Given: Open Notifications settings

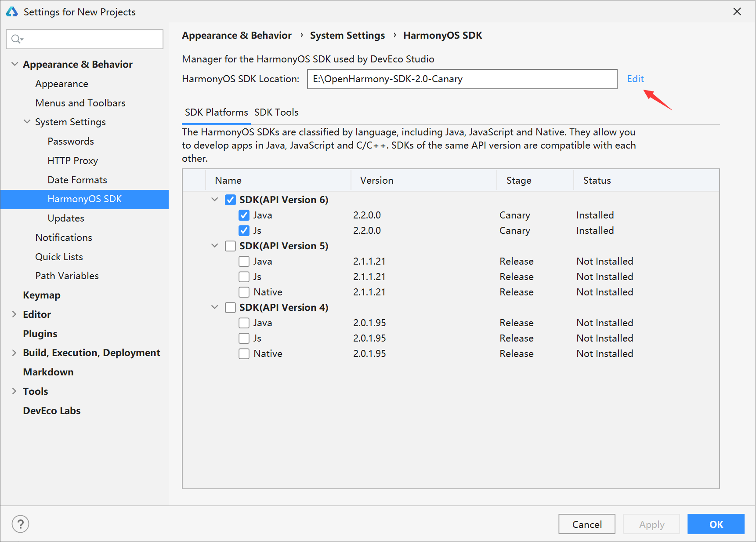Looking at the screenshot, I should [64, 237].
